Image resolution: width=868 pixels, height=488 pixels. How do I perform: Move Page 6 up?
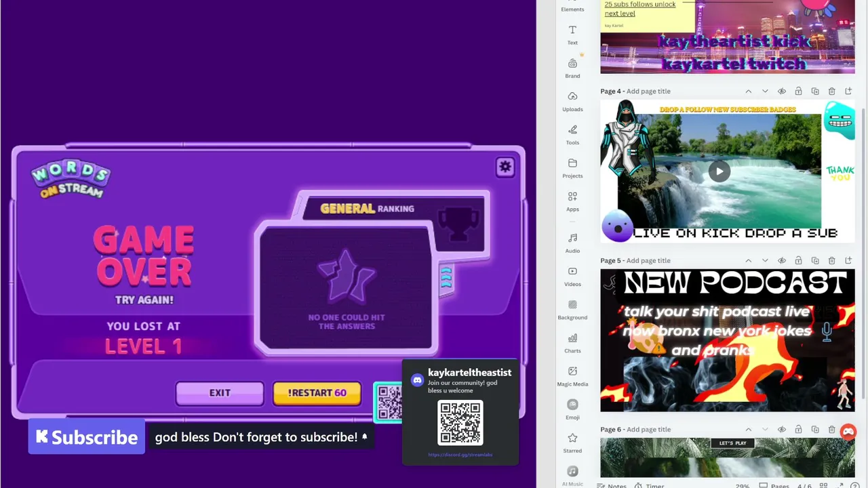[749, 430]
